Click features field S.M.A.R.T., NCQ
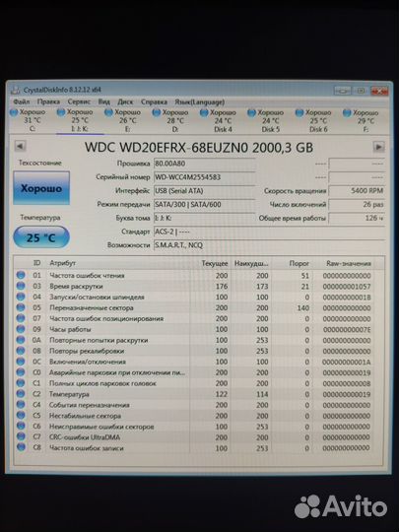Screen dimensions: 399x532 click(x=269, y=245)
